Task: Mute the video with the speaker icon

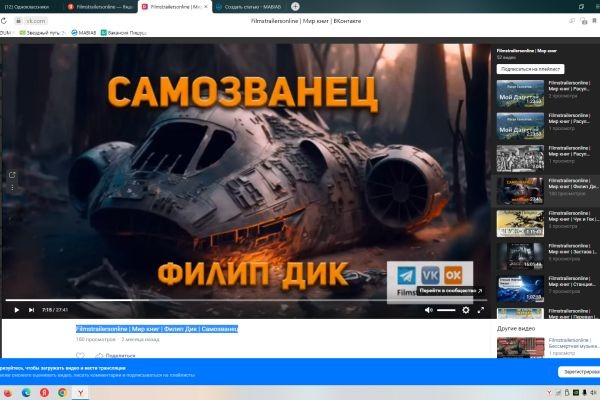Action: pyautogui.click(x=429, y=310)
